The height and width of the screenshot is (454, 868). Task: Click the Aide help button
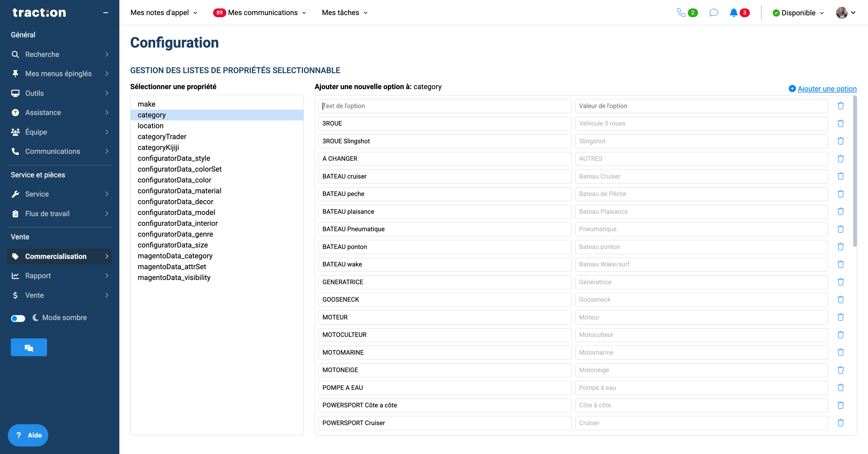[x=28, y=435]
